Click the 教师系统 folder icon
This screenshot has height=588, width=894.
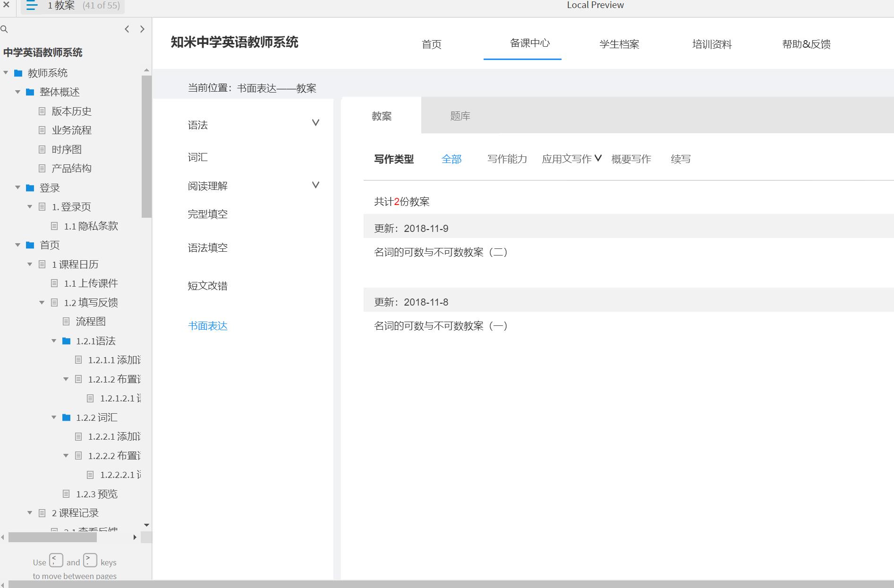18,73
